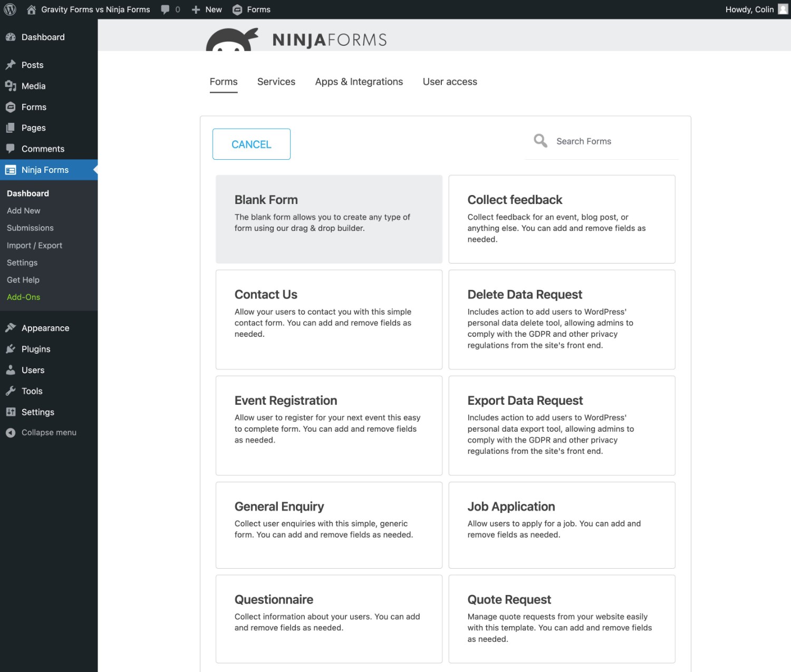Open Ninja Forms Dashboard submenu link

(x=28, y=193)
